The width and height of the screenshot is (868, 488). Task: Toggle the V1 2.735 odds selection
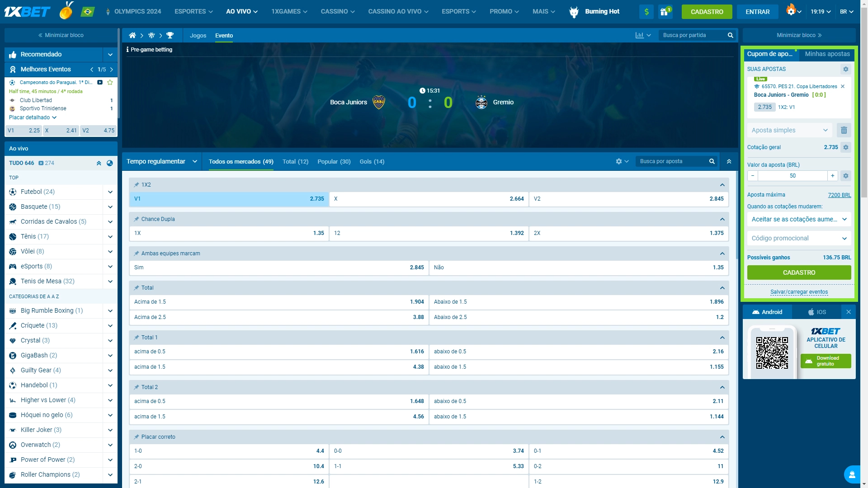tap(229, 199)
